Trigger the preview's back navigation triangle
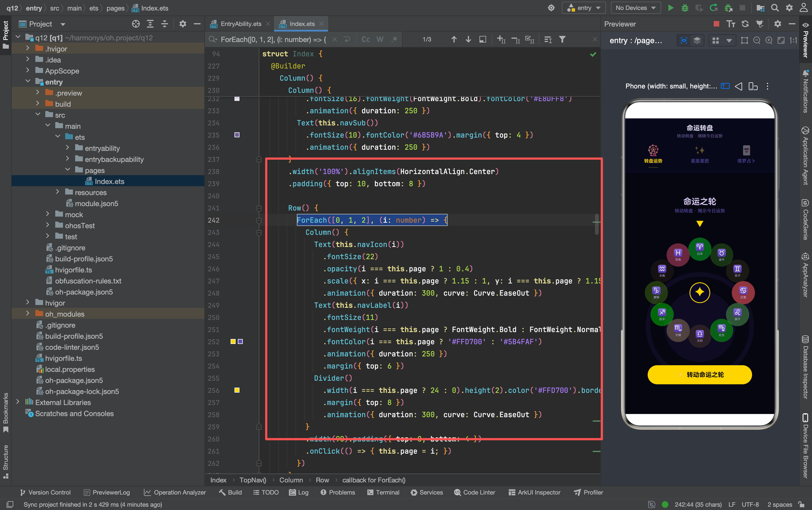This screenshot has width=812, height=510. pyautogui.click(x=739, y=86)
